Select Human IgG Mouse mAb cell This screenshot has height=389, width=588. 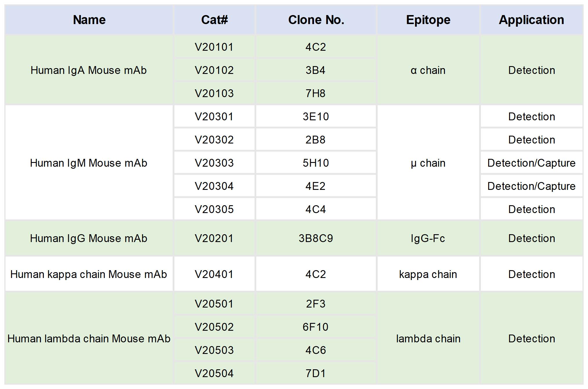tap(89, 238)
